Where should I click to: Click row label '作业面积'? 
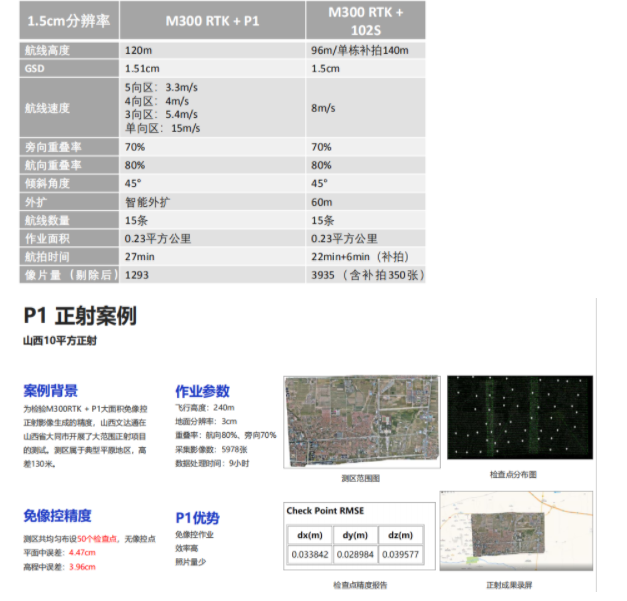pos(69,239)
